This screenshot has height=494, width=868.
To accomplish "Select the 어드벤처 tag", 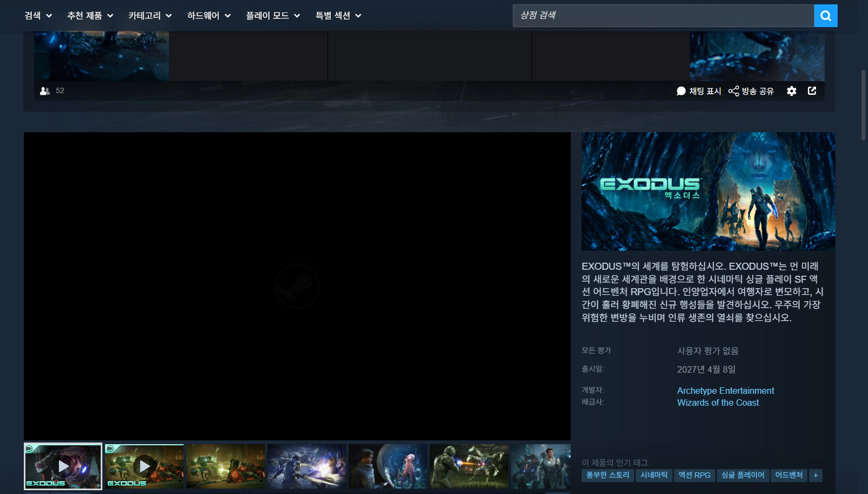I will (x=789, y=475).
